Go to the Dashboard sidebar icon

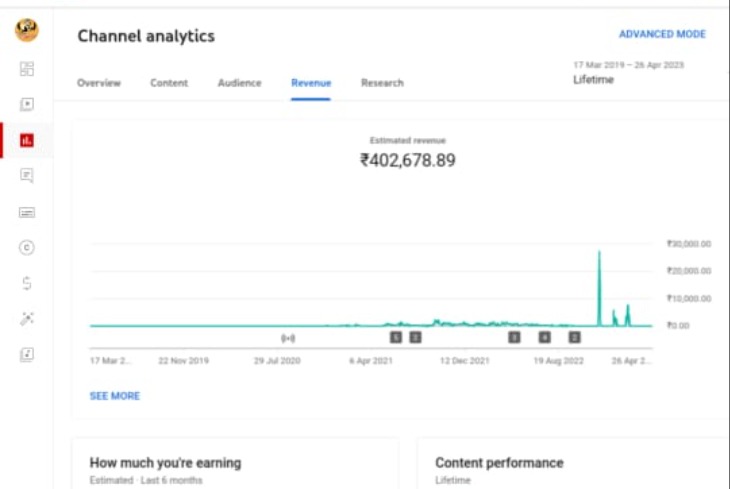[27, 69]
